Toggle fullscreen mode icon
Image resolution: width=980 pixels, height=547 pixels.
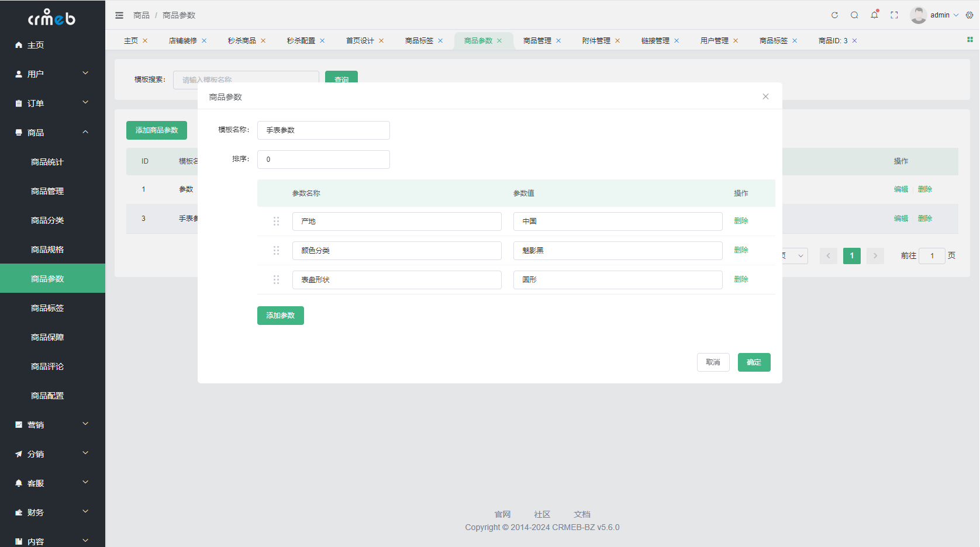[x=894, y=15]
